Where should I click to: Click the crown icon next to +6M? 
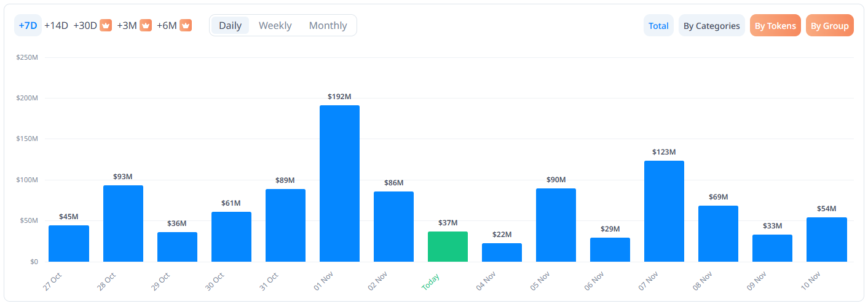coord(186,25)
